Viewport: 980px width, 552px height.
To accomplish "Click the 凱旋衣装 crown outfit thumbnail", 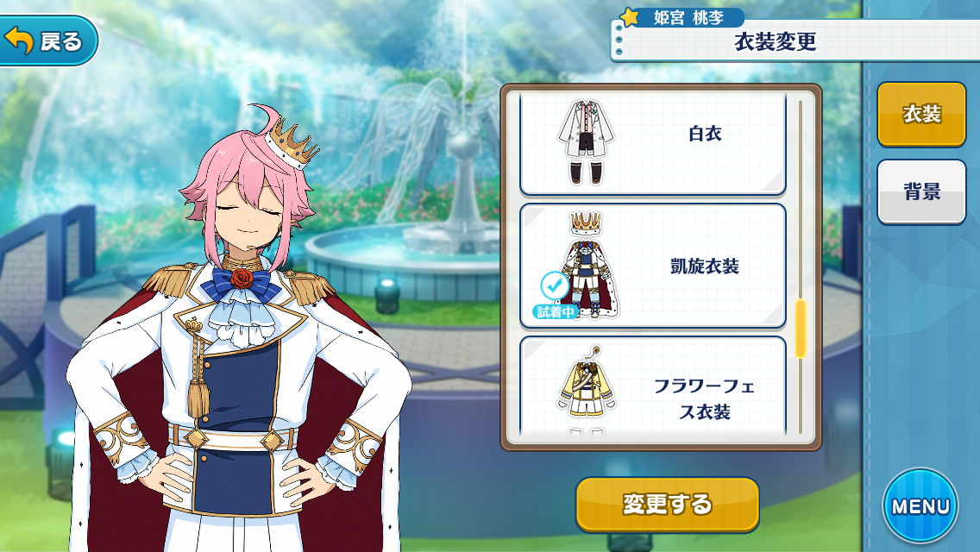I will [x=587, y=265].
